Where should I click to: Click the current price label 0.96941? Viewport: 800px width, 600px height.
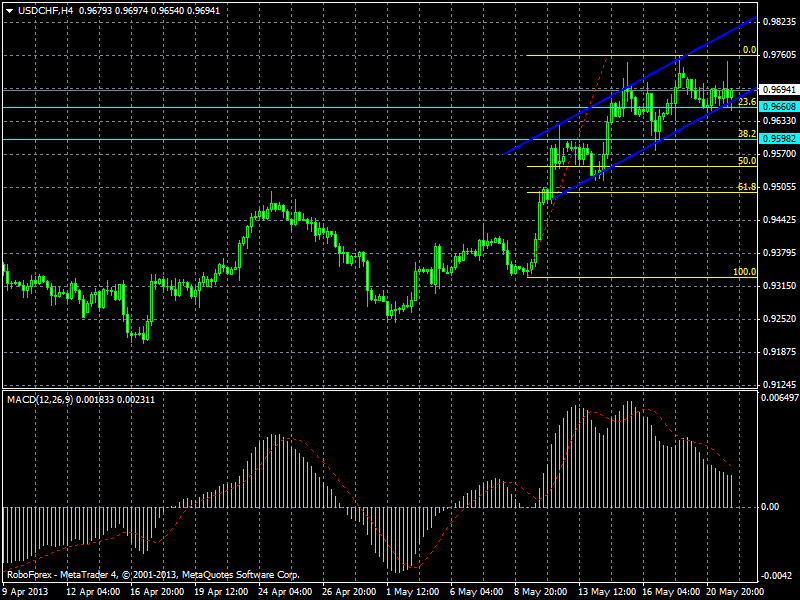pos(779,90)
